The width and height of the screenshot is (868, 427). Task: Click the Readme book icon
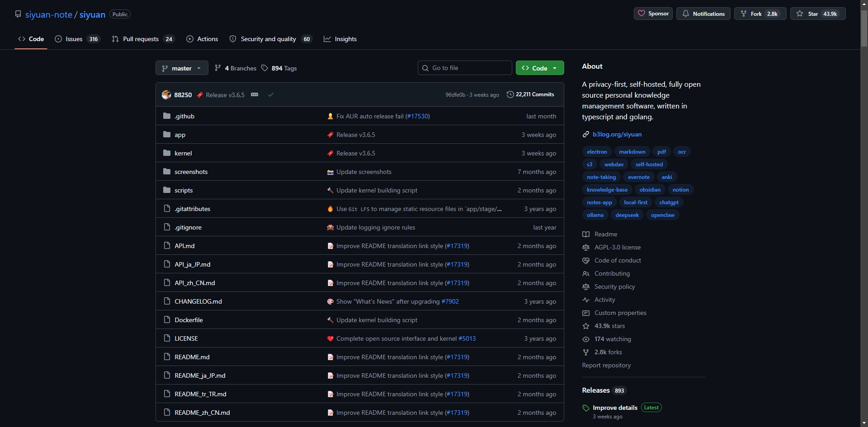click(586, 235)
